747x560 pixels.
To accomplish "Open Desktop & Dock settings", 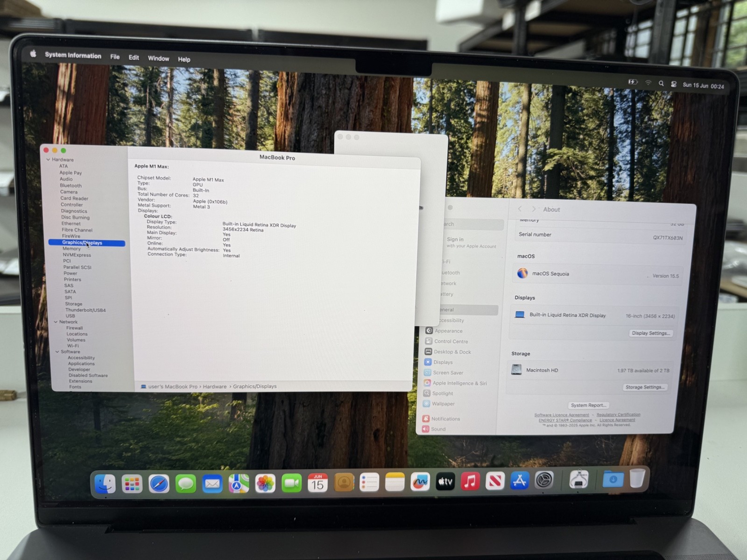I will tap(447, 352).
